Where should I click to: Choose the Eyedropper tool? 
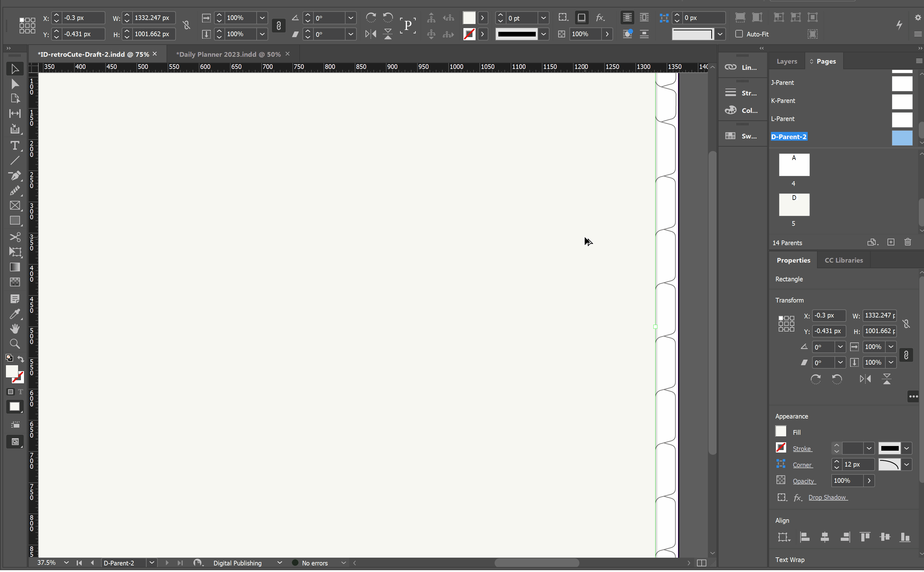14,315
